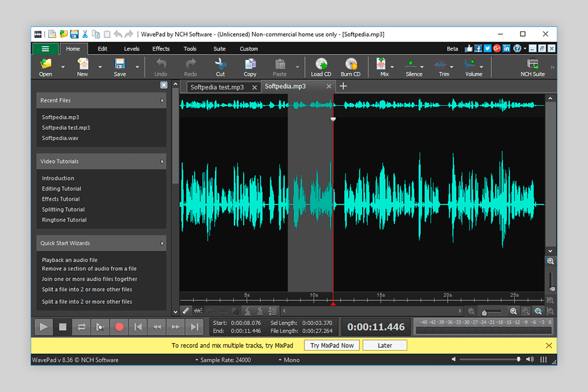Open the Ringtone Tutorial link
The width and height of the screenshot is (588, 392).
pyautogui.click(x=64, y=220)
